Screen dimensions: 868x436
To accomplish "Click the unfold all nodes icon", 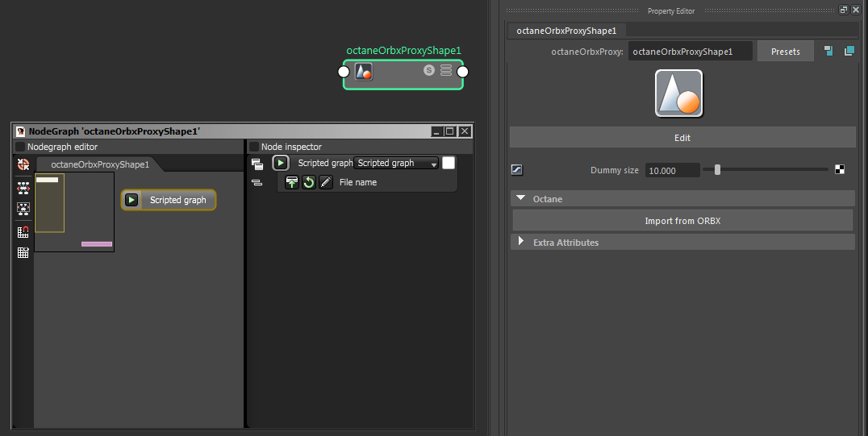I will (x=23, y=188).
